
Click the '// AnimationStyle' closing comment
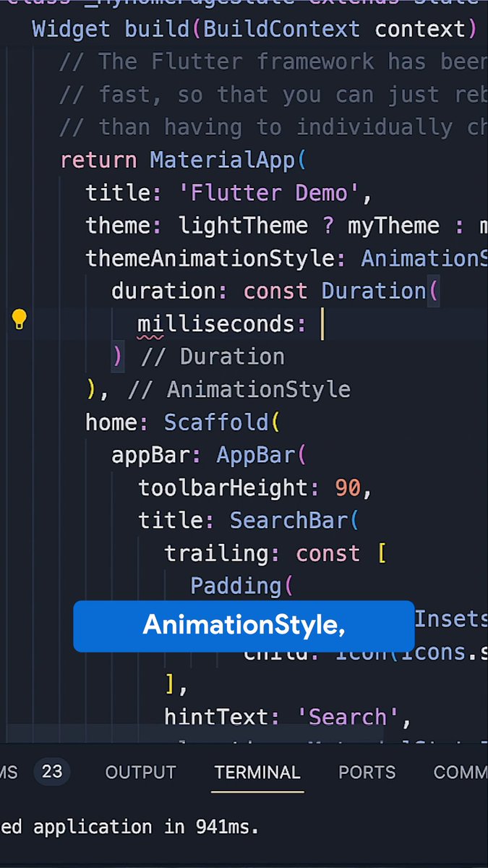(x=239, y=390)
